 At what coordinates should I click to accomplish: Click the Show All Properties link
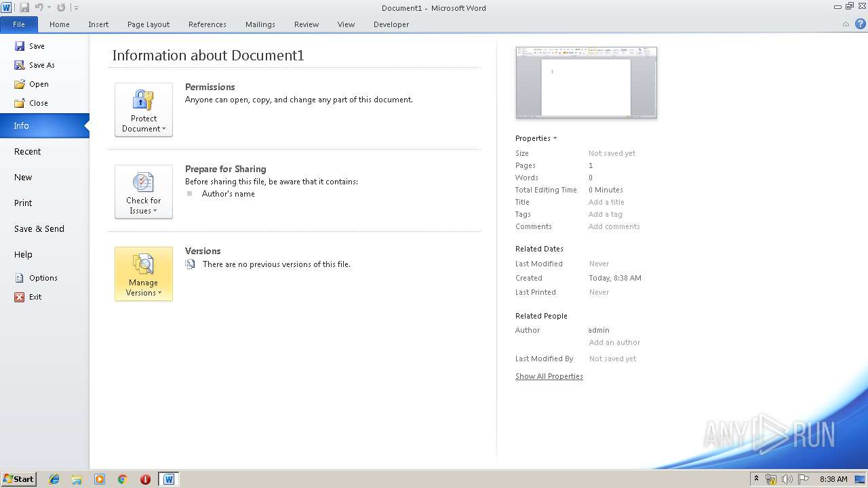tap(549, 377)
